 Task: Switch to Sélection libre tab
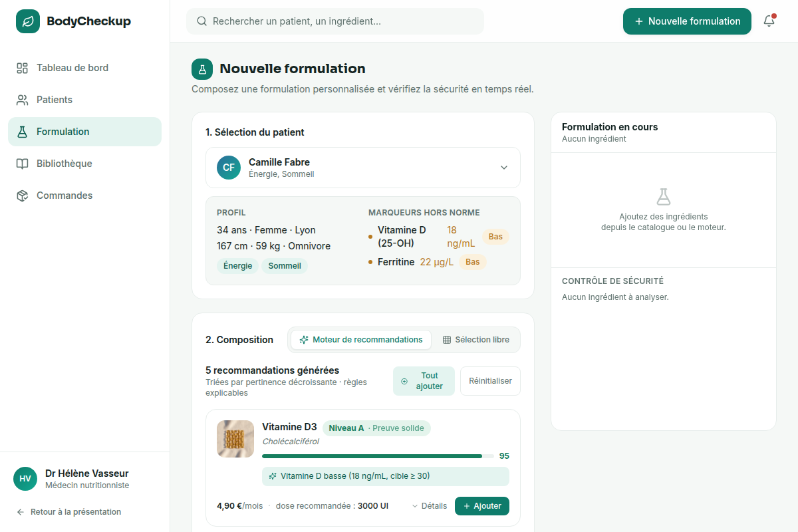[476, 340]
